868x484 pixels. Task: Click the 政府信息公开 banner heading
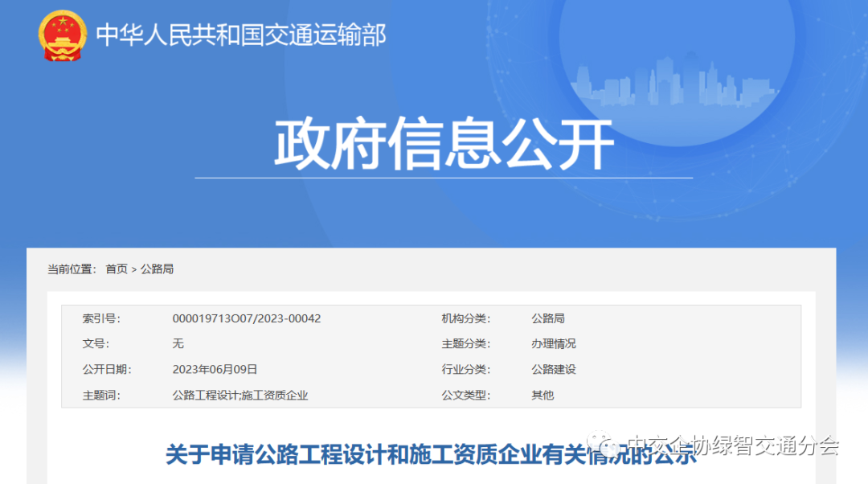click(x=444, y=145)
